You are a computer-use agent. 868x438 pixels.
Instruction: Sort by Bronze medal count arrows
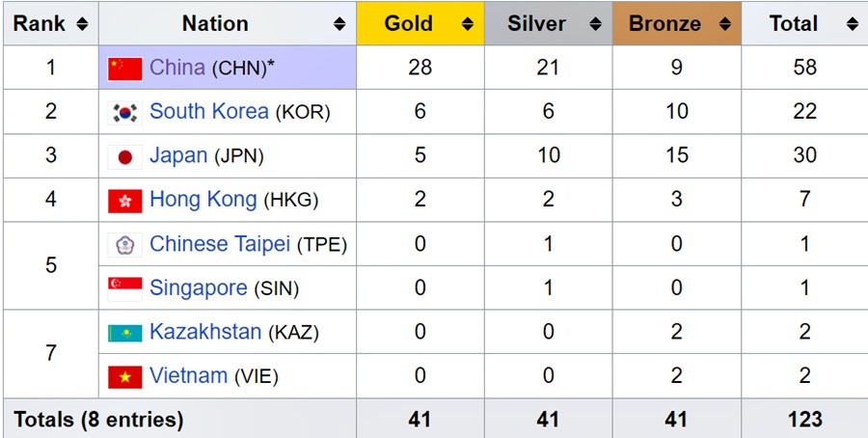click(723, 24)
